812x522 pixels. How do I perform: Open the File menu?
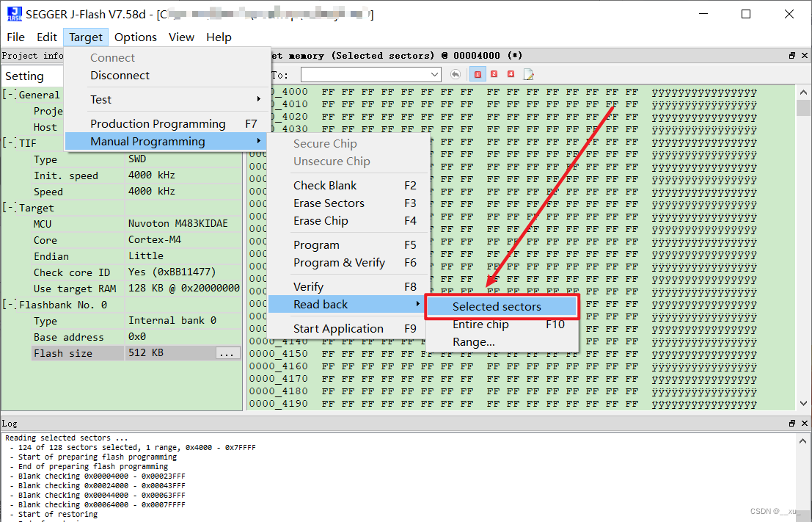click(15, 37)
